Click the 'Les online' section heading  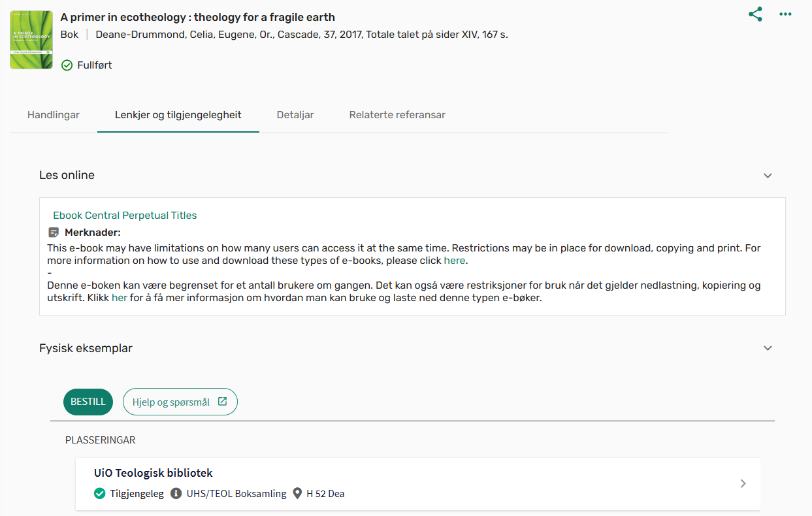(x=67, y=175)
